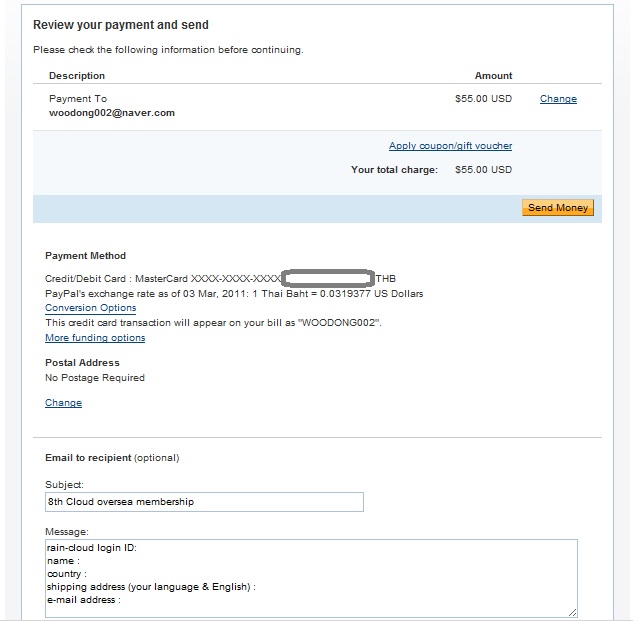Image resolution: width=633 pixels, height=621 pixels.
Task: Place cursor on the rain-cloud login ID line
Action: 92,548
